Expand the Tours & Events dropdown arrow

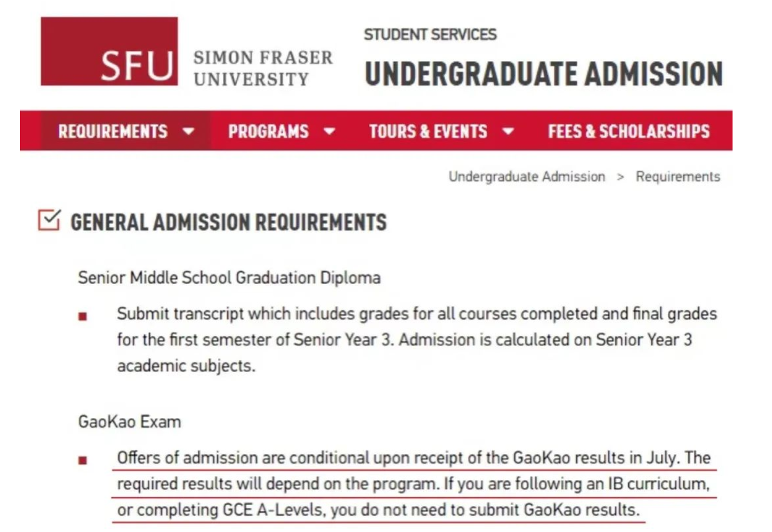tap(508, 132)
